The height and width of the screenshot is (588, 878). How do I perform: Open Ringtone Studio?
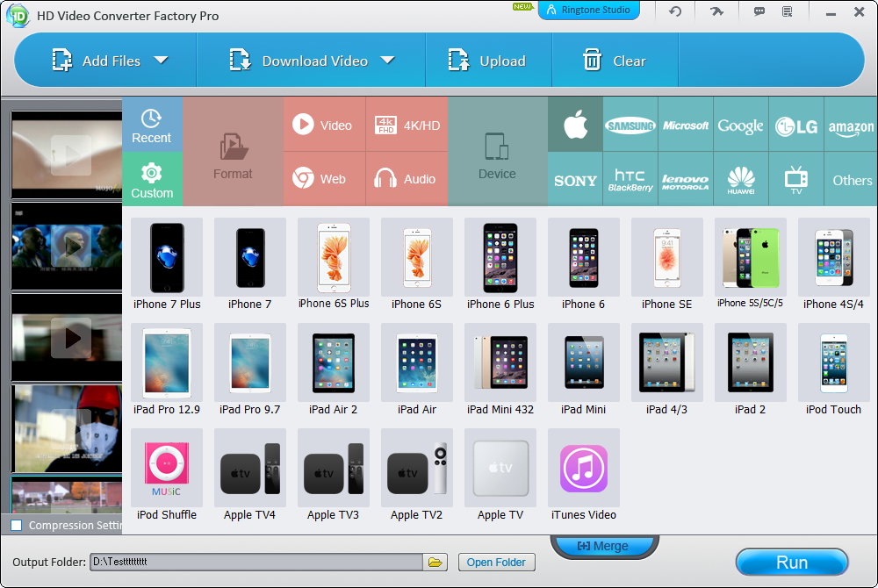pos(588,10)
